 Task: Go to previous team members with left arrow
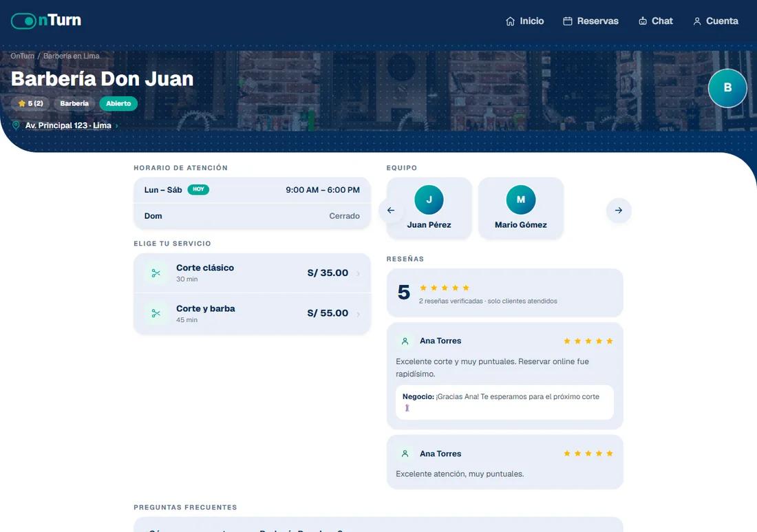(391, 211)
